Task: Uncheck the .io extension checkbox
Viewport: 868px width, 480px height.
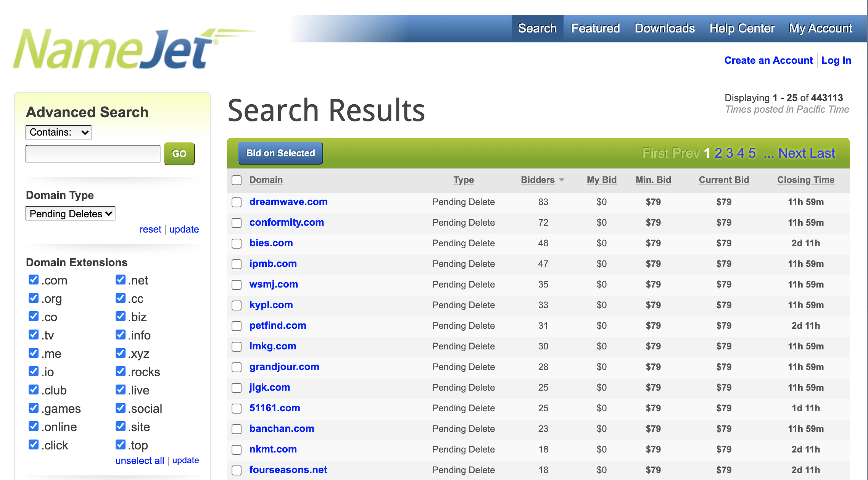Action: coord(34,371)
